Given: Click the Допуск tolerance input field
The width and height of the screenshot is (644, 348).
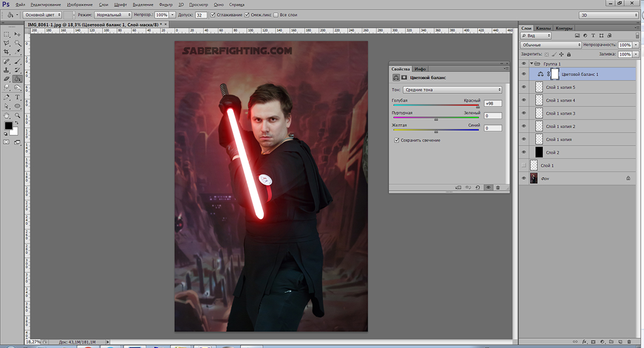Looking at the screenshot, I should pos(201,15).
